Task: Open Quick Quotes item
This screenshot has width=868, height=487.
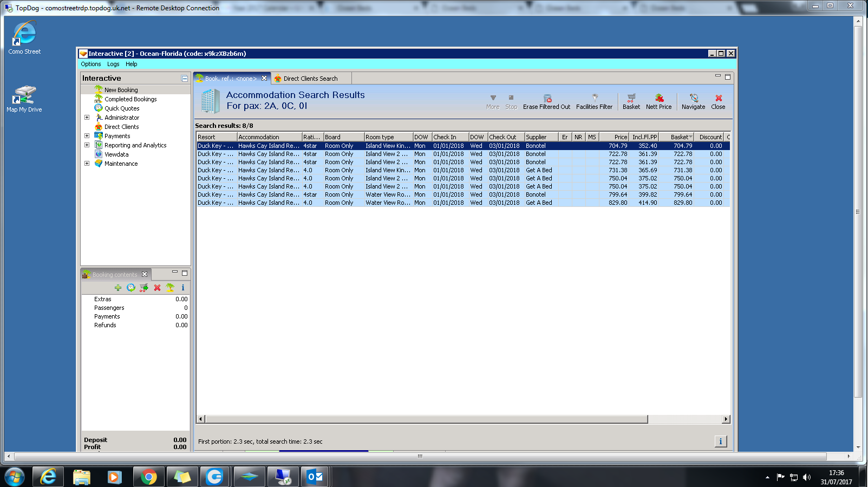Action: point(122,108)
